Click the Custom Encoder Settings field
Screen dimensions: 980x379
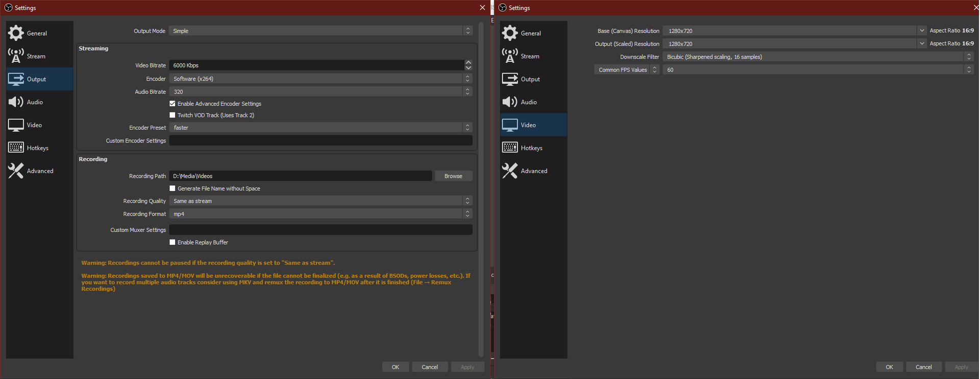pyautogui.click(x=321, y=140)
